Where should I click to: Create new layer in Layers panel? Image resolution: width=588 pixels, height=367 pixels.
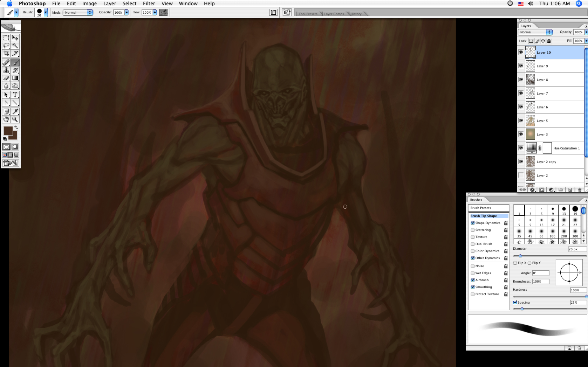coord(570,190)
